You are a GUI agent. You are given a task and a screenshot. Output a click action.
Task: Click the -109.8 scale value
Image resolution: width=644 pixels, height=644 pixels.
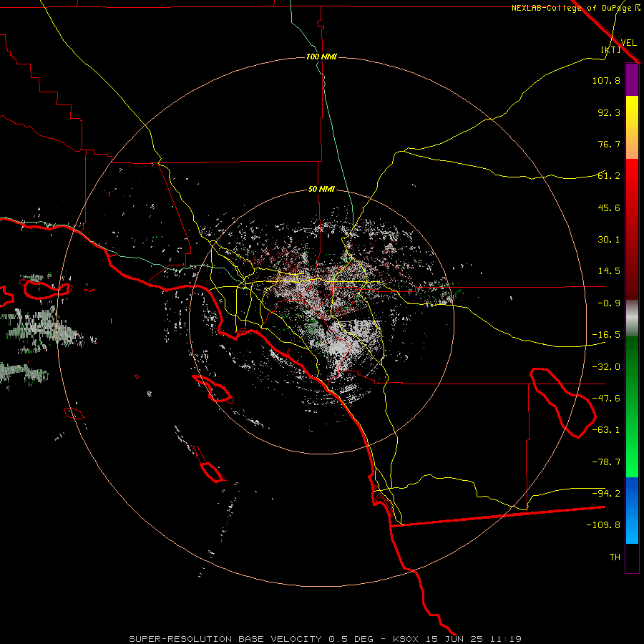coord(603,525)
